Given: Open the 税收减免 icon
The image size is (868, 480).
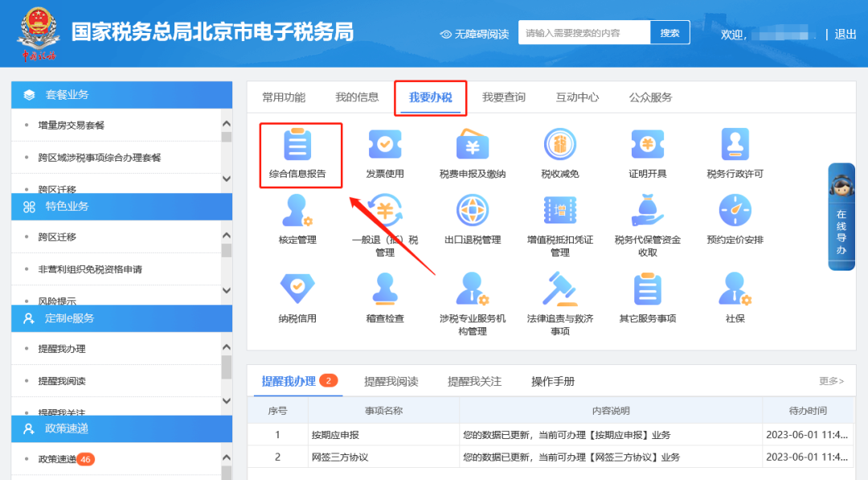Looking at the screenshot, I should [x=559, y=145].
